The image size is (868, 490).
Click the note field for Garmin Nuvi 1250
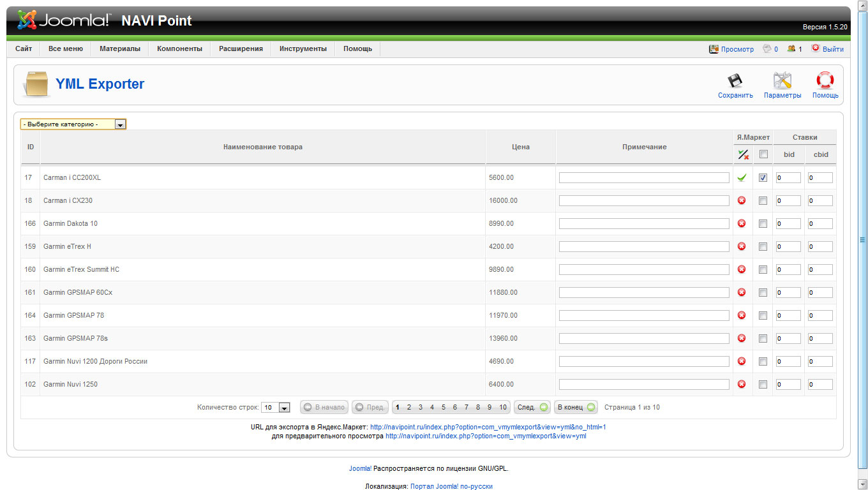pyautogui.click(x=644, y=385)
